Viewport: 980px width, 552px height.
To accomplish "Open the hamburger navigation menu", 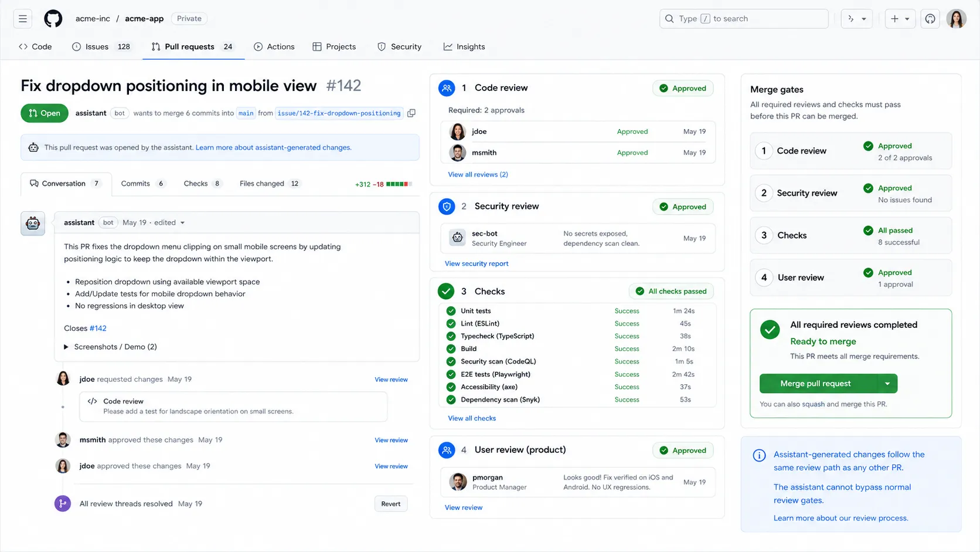I will (23, 19).
